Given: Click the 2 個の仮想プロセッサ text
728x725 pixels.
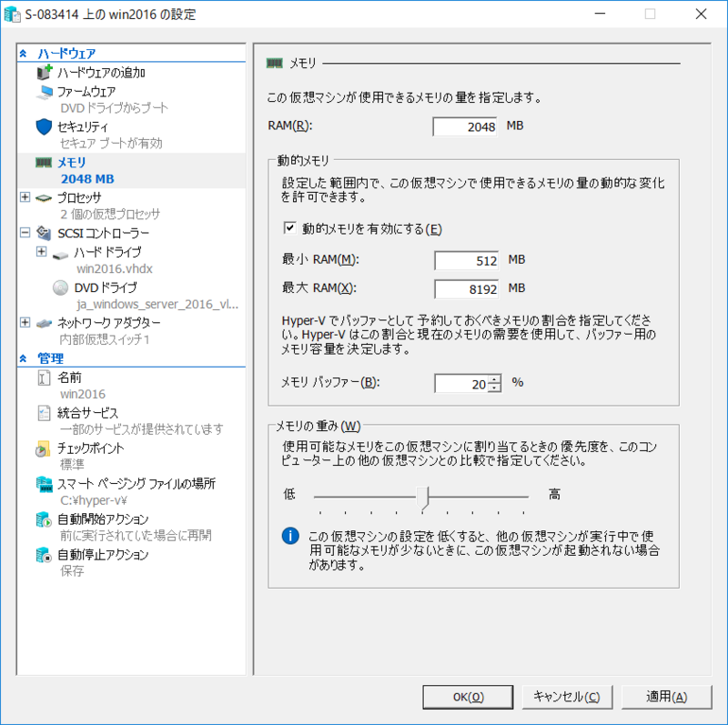Looking at the screenshot, I should pyautogui.click(x=110, y=214).
